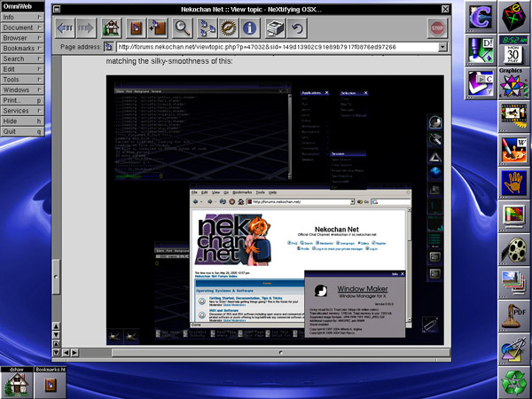Click the page address bookmark icon
532x399 pixels.
[x=108, y=47]
